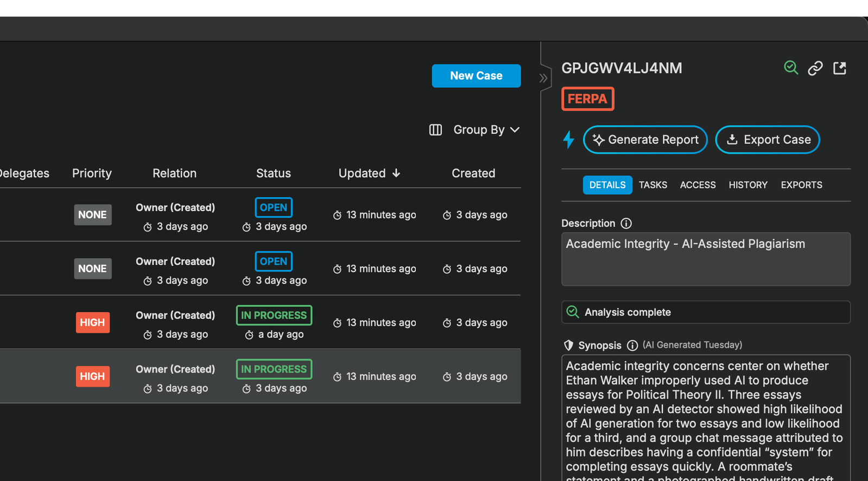
Task: Click Generate Report
Action: [x=645, y=139]
